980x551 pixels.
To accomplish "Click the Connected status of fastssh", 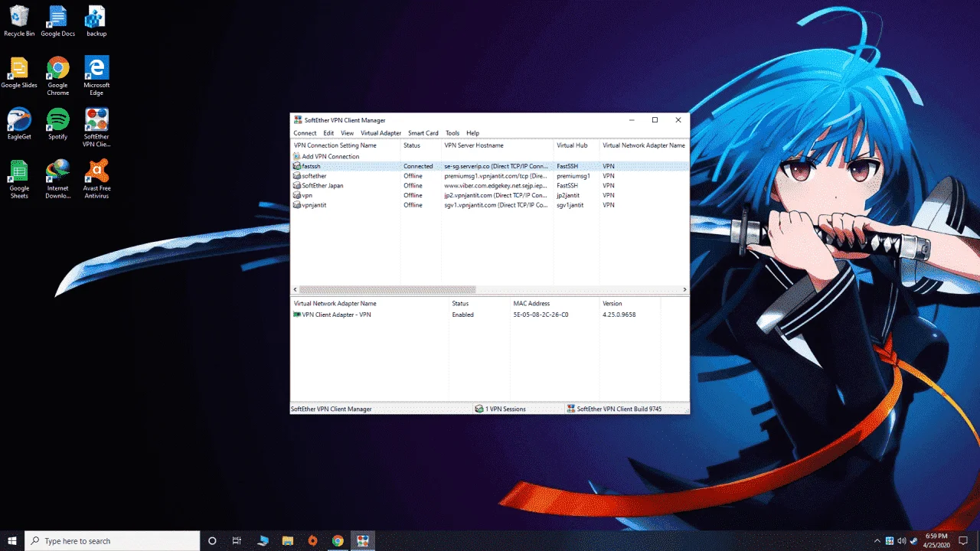I will pyautogui.click(x=418, y=166).
